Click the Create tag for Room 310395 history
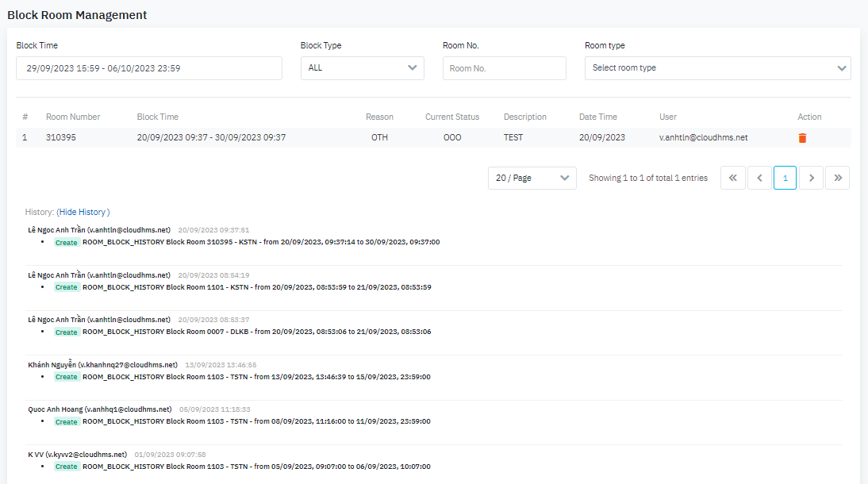This screenshot has width=868, height=484. pos(67,243)
